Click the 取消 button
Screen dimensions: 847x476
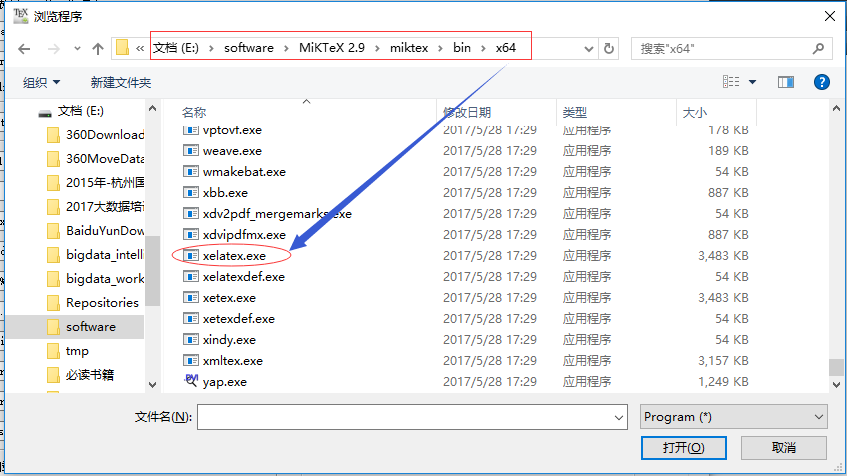click(x=784, y=447)
